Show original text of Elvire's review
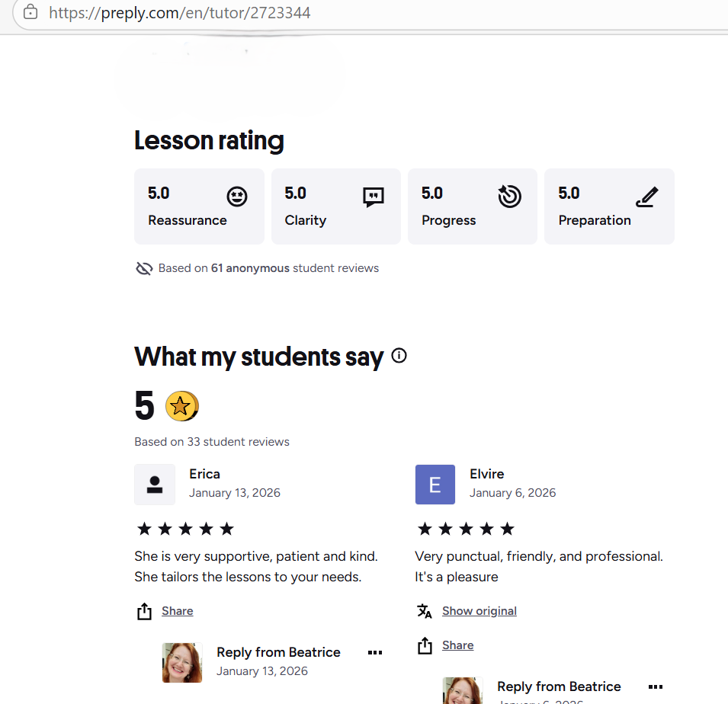The image size is (728, 704). (479, 611)
